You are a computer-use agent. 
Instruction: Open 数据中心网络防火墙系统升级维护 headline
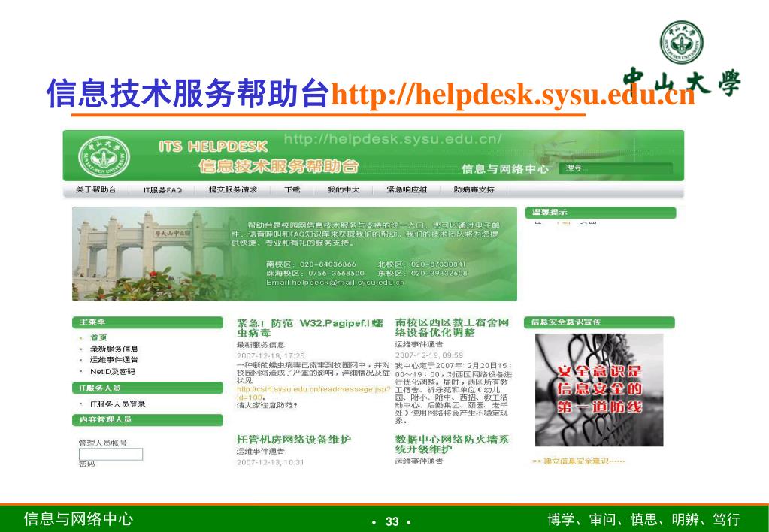pos(452,444)
